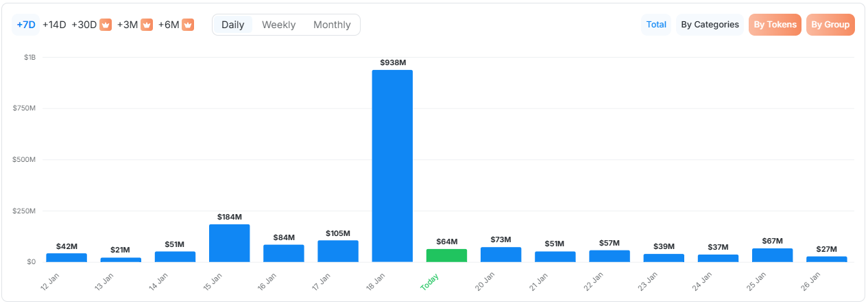
Task: Click the crown icon next to +3M
Action: pos(147,25)
